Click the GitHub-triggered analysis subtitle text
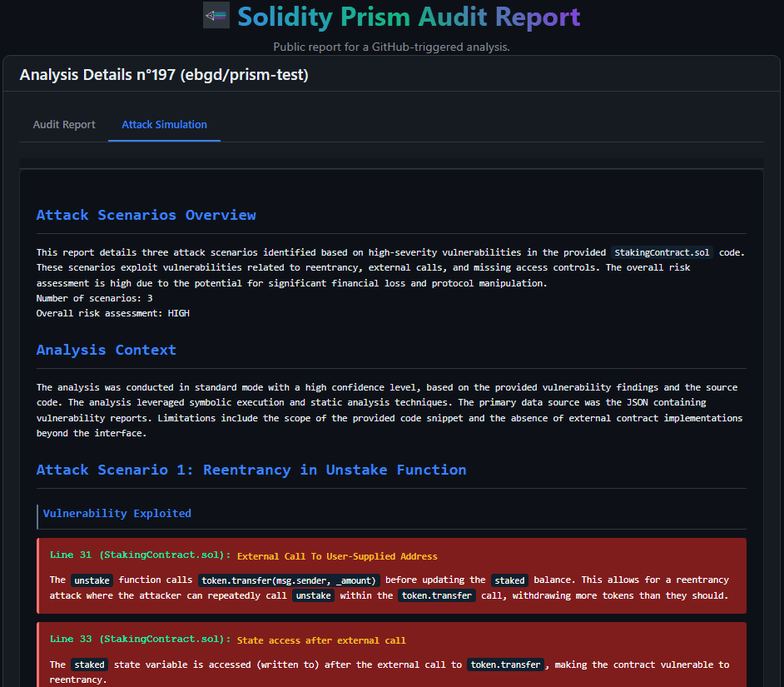The height and width of the screenshot is (687, 784). pos(391,47)
